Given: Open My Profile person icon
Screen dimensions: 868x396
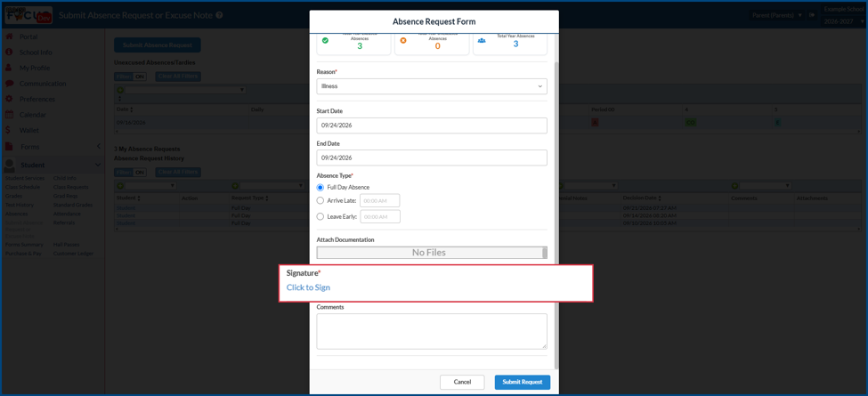Looking at the screenshot, I should click(9, 68).
